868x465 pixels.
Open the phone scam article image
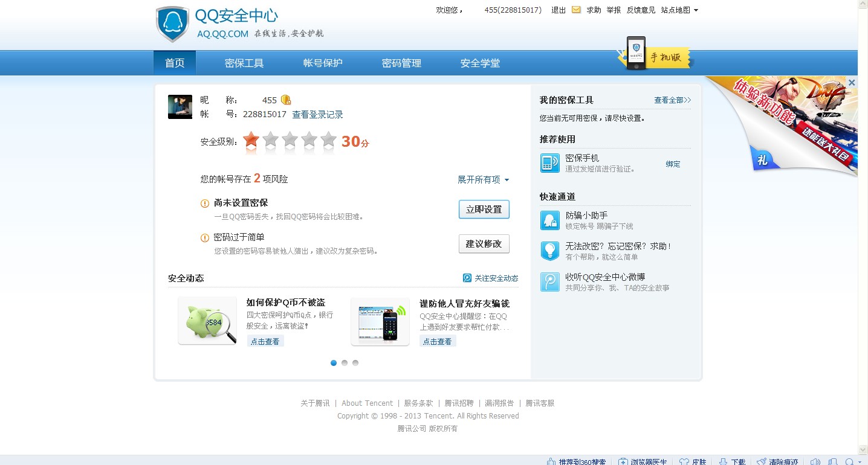[380, 321]
